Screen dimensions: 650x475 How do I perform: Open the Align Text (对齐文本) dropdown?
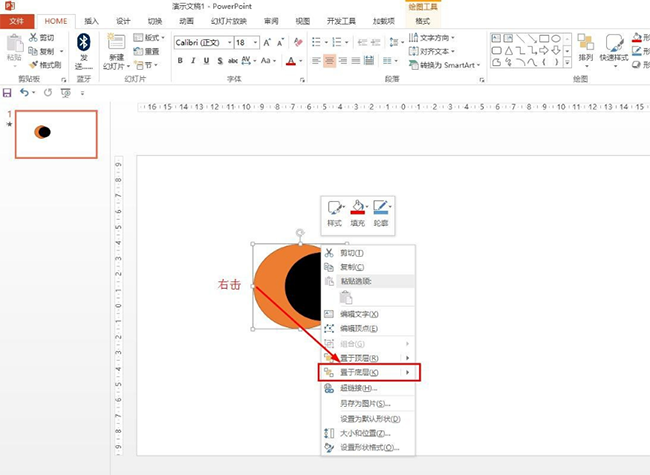pyautogui.click(x=432, y=51)
